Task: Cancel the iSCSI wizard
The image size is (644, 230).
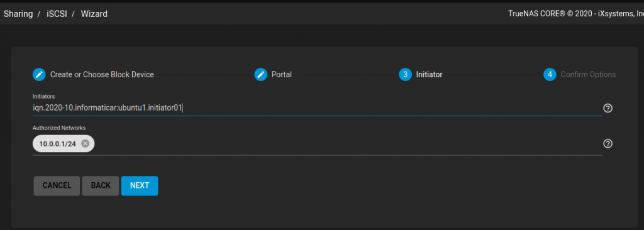Action: coord(57,185)
